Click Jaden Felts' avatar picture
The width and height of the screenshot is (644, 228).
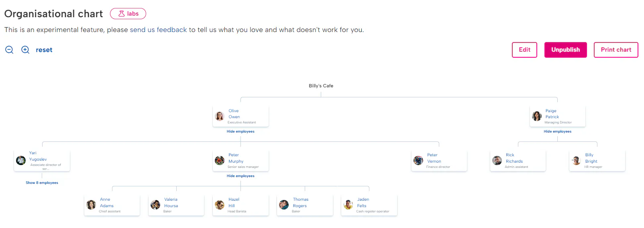pyautogui.click(x=348, y=205)
